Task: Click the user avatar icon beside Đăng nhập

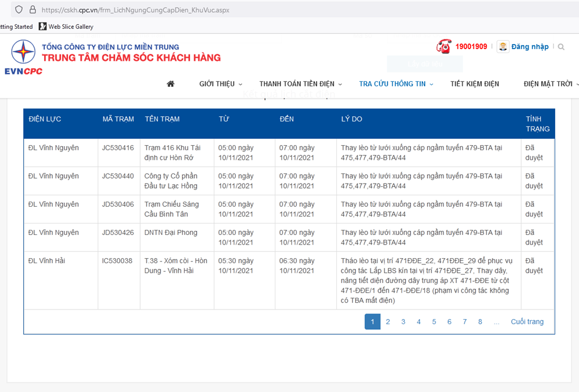Action: [503, 47]
